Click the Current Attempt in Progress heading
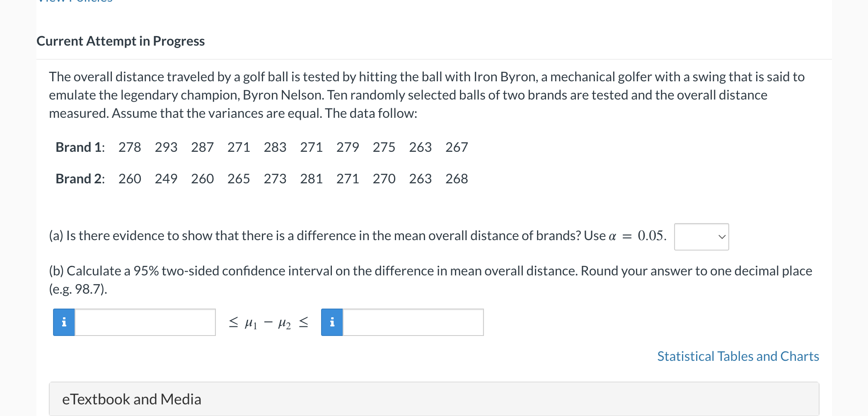This screenshot has width=868, height=416. (121, 41)
